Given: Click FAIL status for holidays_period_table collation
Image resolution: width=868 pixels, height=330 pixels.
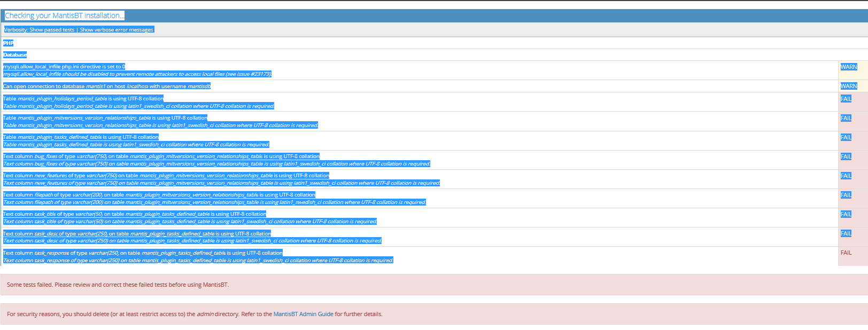Looking at the screenshot, I should (846, 99).
